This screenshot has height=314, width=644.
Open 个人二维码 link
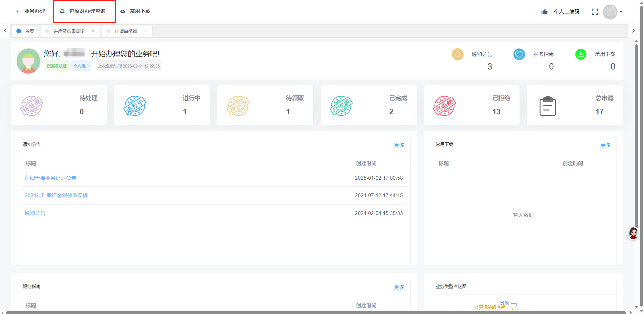567,12
